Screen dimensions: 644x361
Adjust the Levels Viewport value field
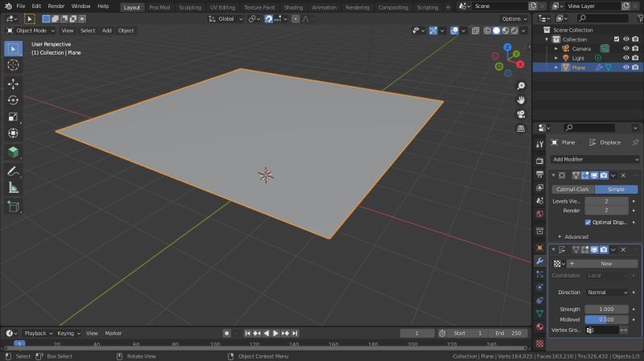tap(606, 201)
